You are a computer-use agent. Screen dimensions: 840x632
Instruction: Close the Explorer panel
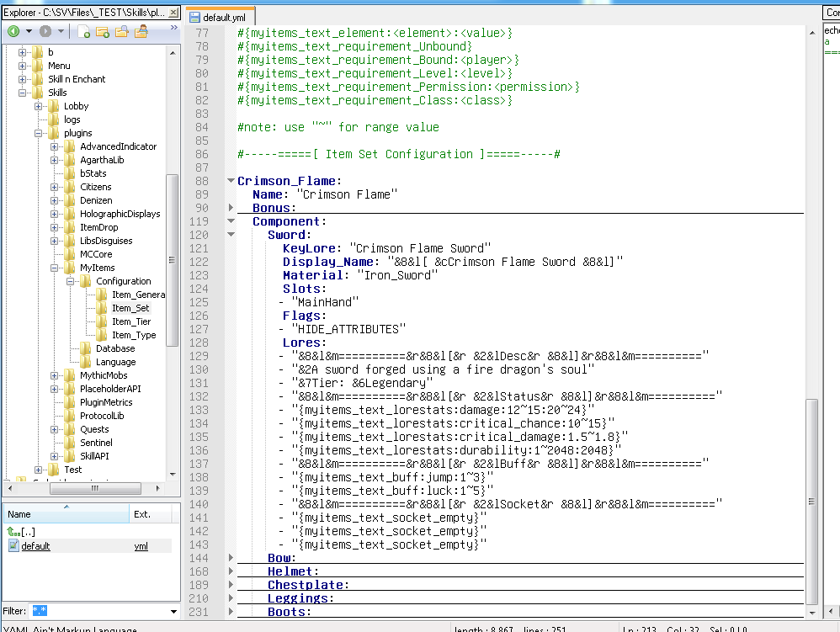[x=174, y=13]
